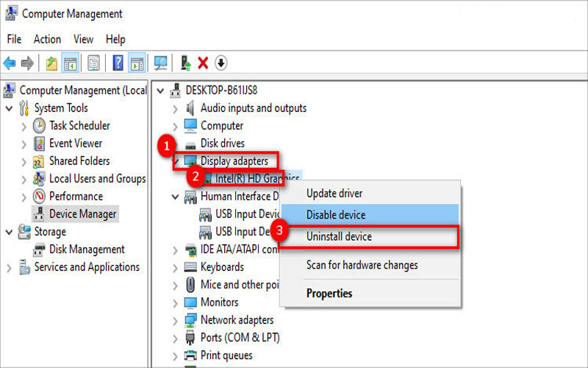Open the File menu
This screenshot has width=588, height=368.
click(14, 39)
